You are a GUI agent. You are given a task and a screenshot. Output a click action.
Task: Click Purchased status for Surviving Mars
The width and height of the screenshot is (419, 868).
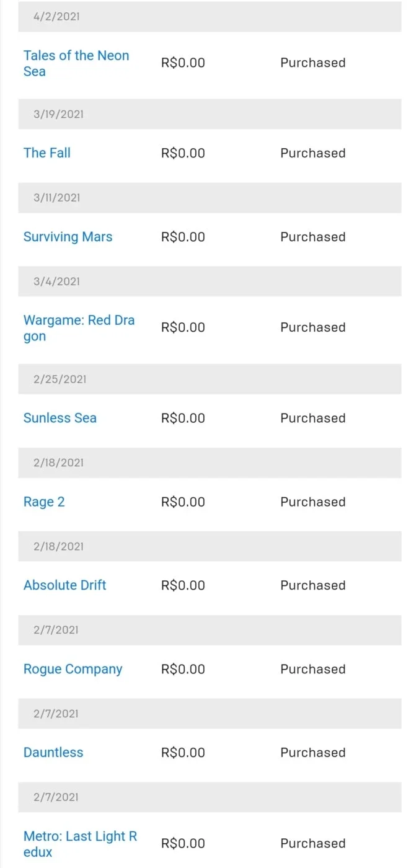[x=313, y=237]
